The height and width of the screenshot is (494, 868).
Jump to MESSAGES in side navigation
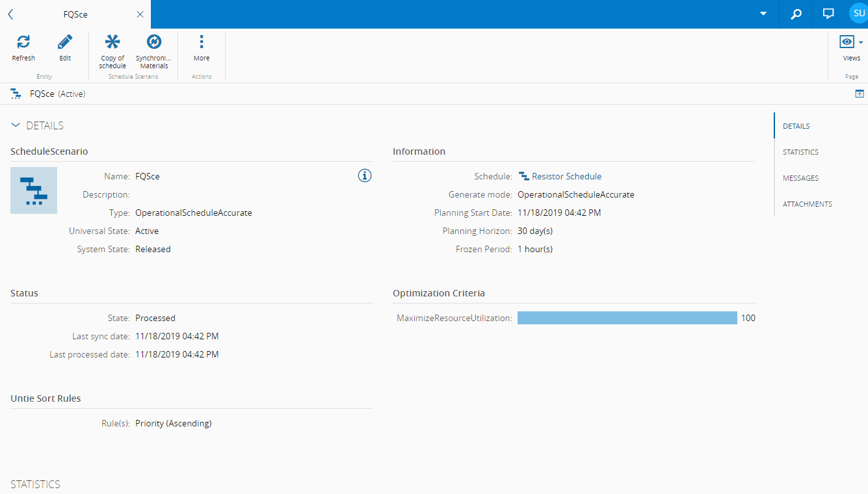800,178
